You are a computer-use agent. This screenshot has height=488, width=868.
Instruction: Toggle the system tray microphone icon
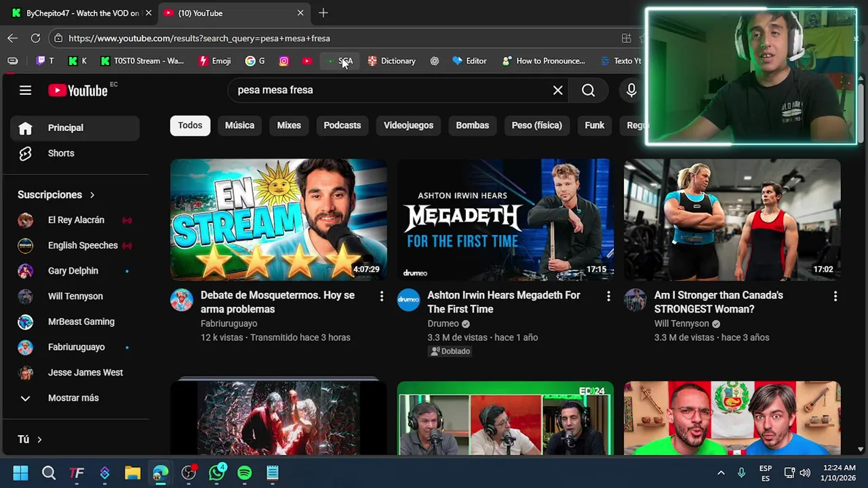click(x=741, y=472)
